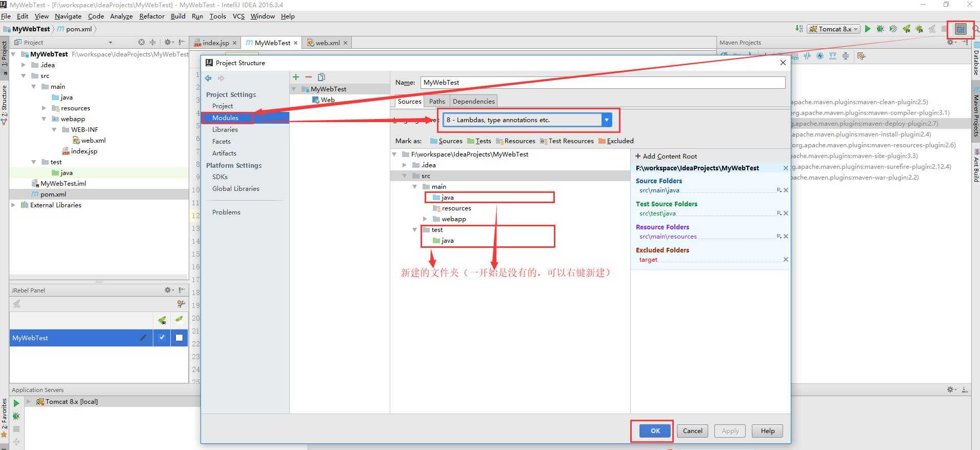Select Web facet under MyWebTest module
The height and width of the screenshot is (450, 980).
point(323,100)
